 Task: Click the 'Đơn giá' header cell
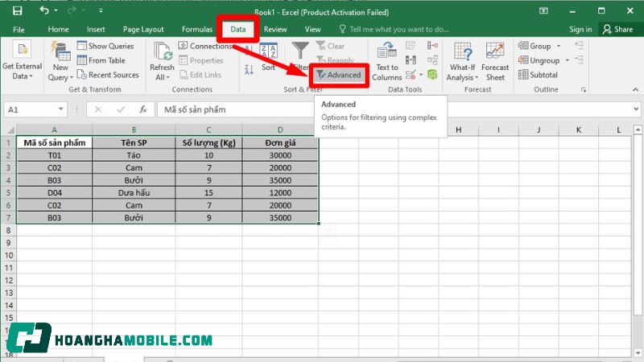coord(280,142)
